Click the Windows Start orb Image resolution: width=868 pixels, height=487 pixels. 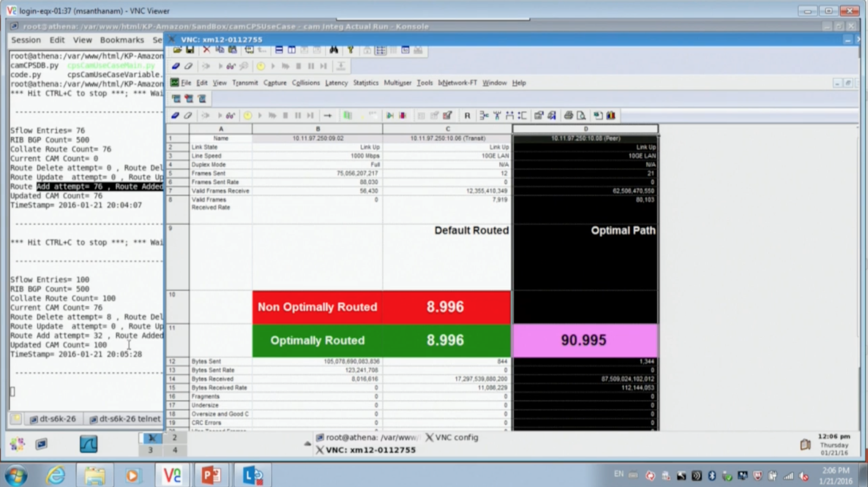(16, 476)
